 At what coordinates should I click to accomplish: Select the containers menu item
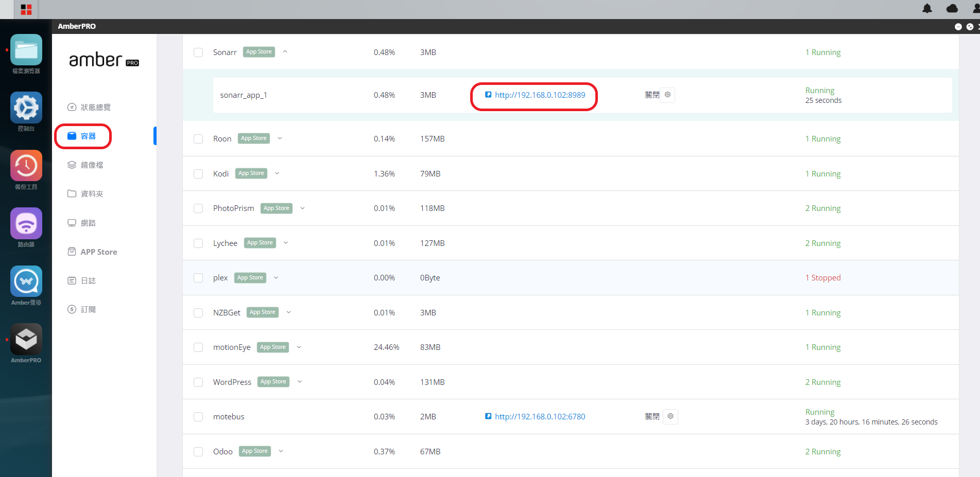[82, 136]
